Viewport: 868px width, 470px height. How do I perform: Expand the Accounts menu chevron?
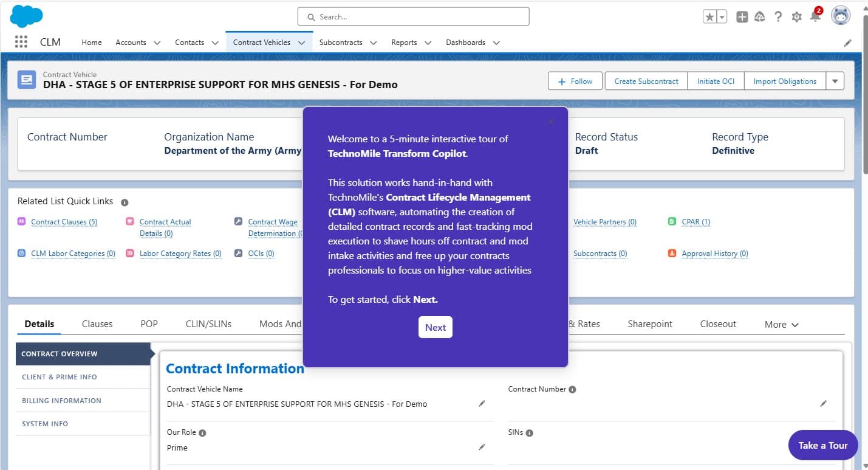tap(157, 43)
